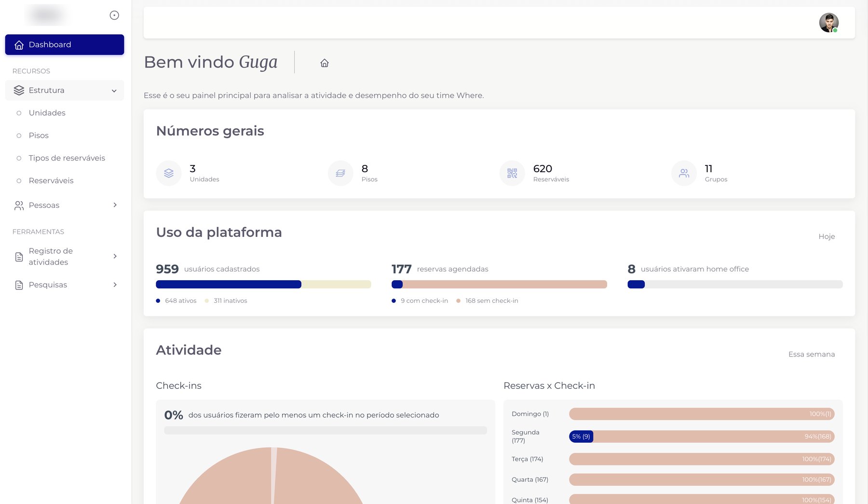
Task: Select the Registro de atividades menu item
Action: coord(65,256)
